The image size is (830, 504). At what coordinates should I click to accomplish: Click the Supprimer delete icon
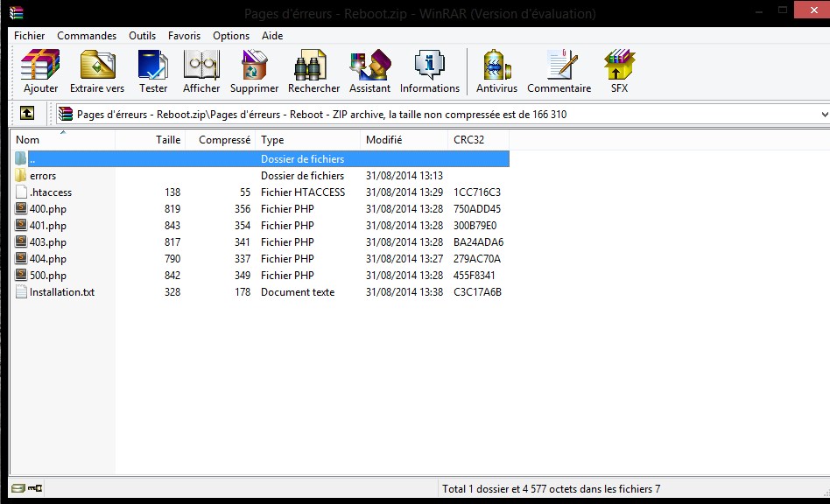pos(254,65)
